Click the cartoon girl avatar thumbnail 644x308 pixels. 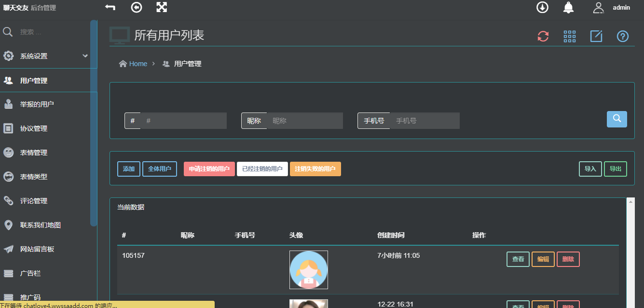pyautogui.click(x=309, y=270)
